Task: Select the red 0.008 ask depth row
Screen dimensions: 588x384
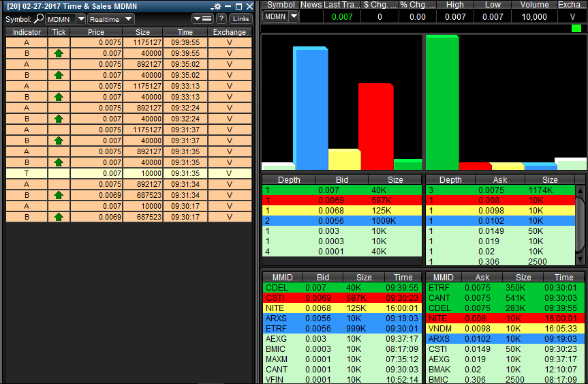Action: 500,200
